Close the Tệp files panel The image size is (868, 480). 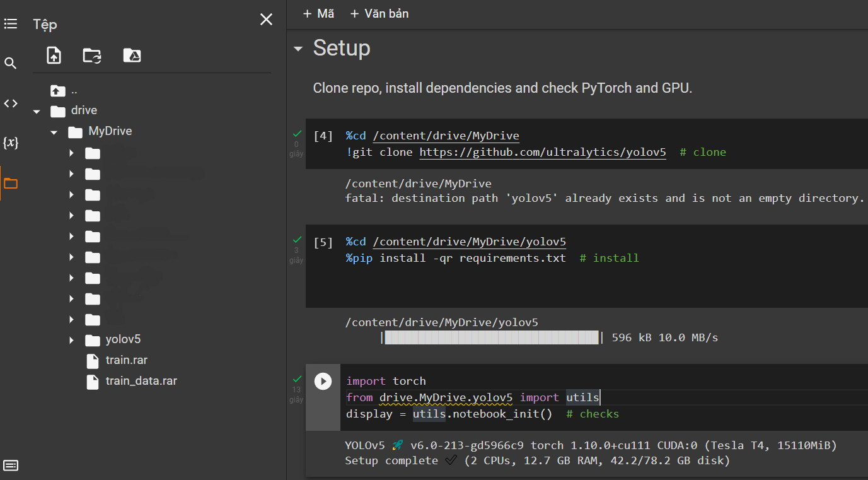266,20
